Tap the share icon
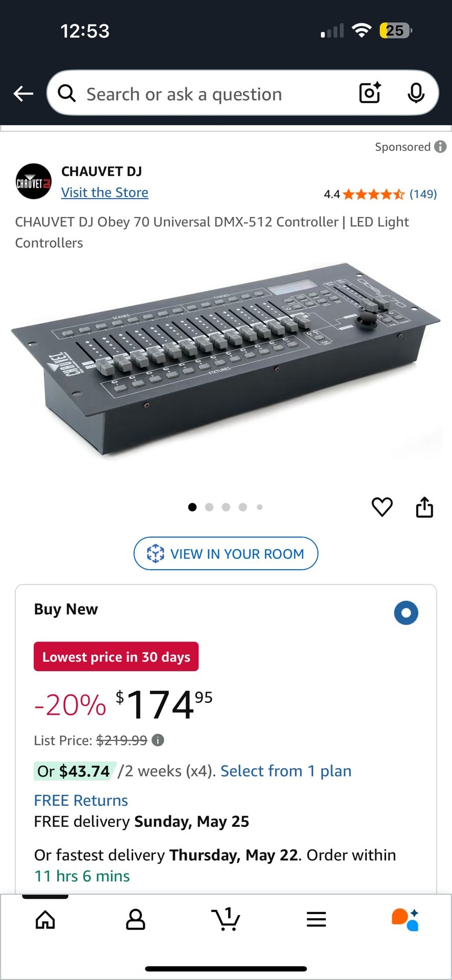Viewport: 452px width, 980px height. click(424, 507)
